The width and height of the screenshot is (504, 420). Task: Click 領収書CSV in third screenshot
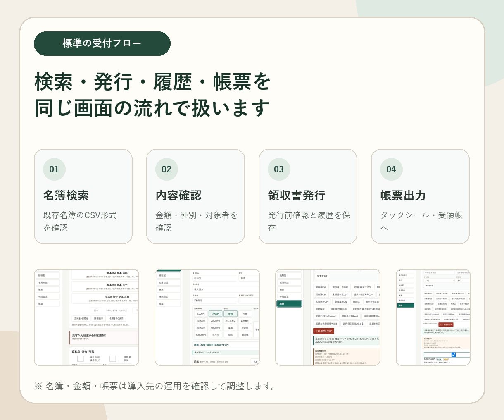coord(321,287)
